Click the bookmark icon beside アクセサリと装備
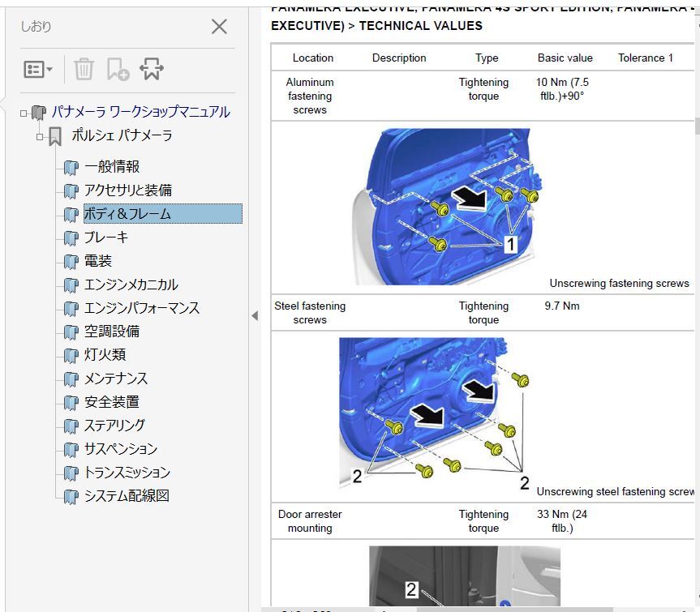 coord(71,191)
